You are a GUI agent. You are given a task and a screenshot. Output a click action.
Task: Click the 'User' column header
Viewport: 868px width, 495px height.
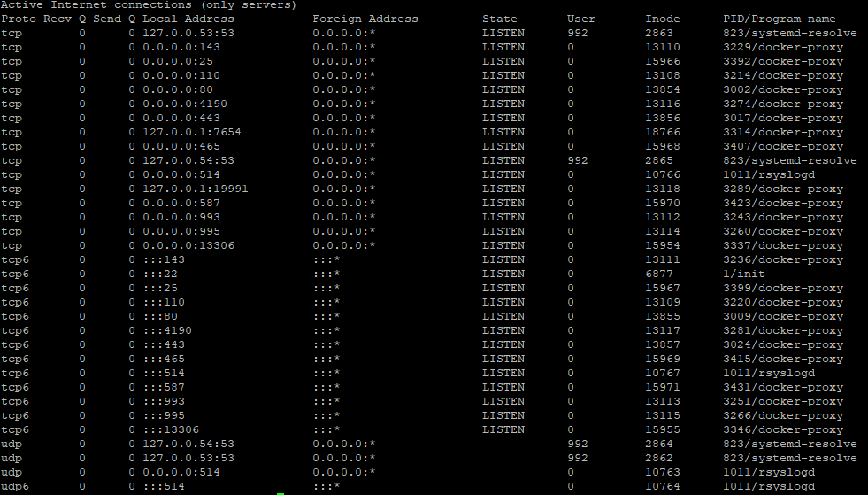tap(580, 19)
